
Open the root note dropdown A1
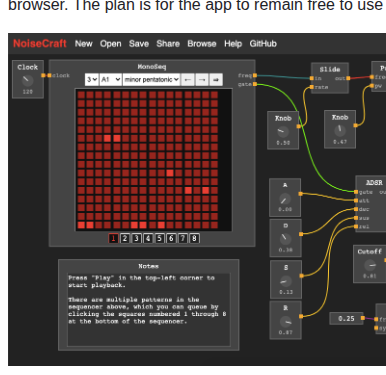click(111, 80)
